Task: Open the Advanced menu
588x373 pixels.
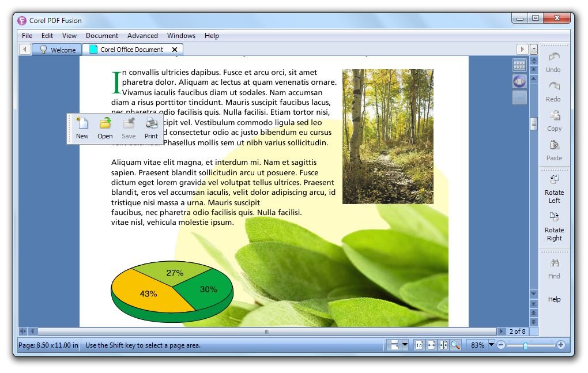Action: (142, 36)
